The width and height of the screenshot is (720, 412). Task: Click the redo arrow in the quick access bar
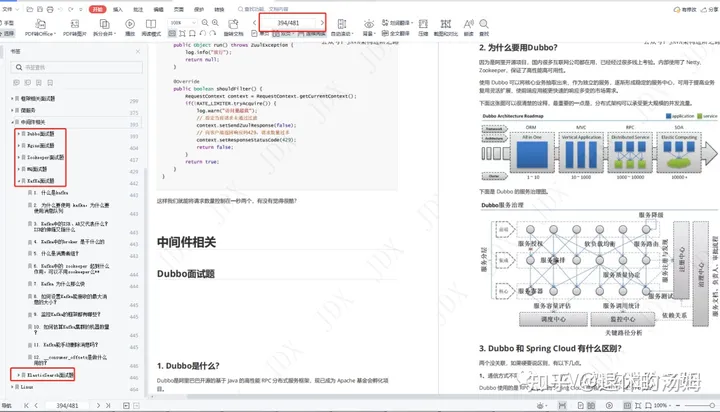tap(71, 9)
